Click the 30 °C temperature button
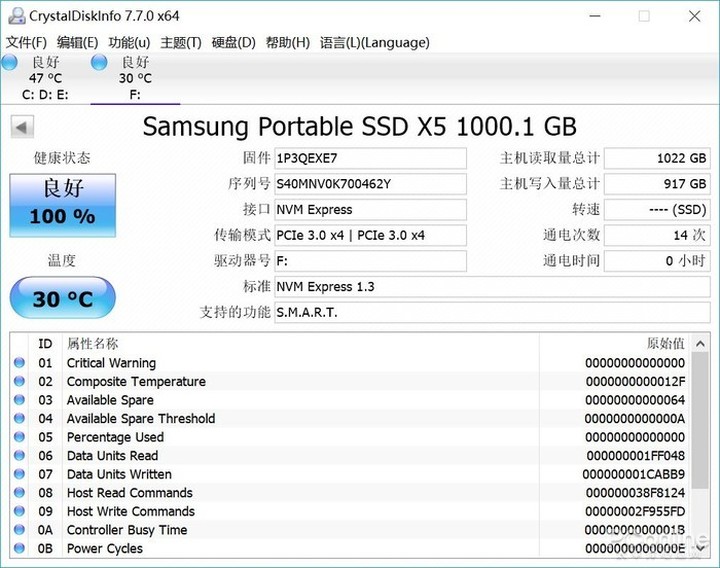Image resolution: width=720 pixels, height=568 pixels. 62,298
